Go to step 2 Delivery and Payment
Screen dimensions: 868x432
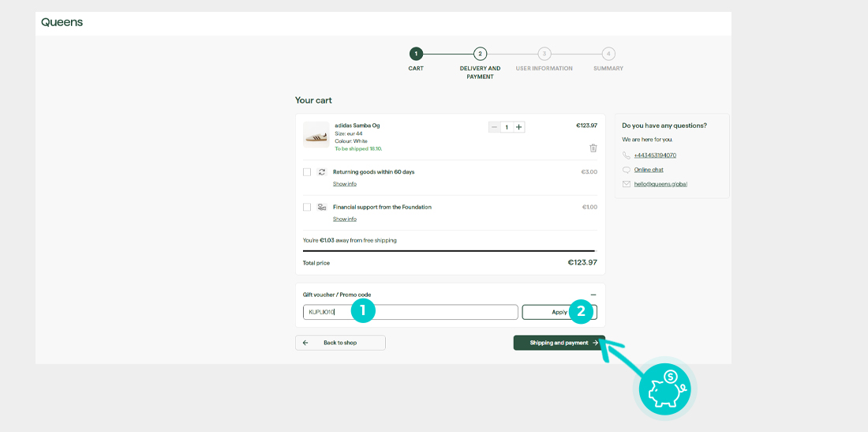(480, 54)
